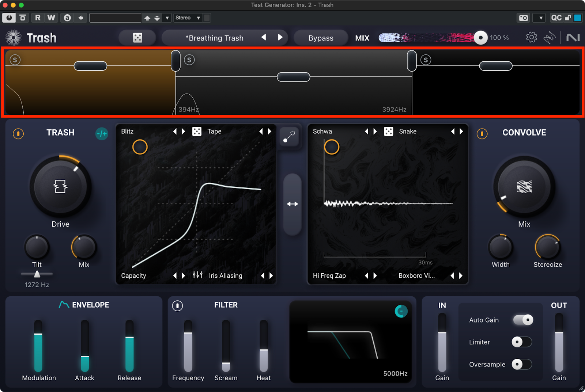Toggle the plugin activation power button in host toolbar
Image resolution: width=585 pixels, height=392 pixels.
point(9,18)
